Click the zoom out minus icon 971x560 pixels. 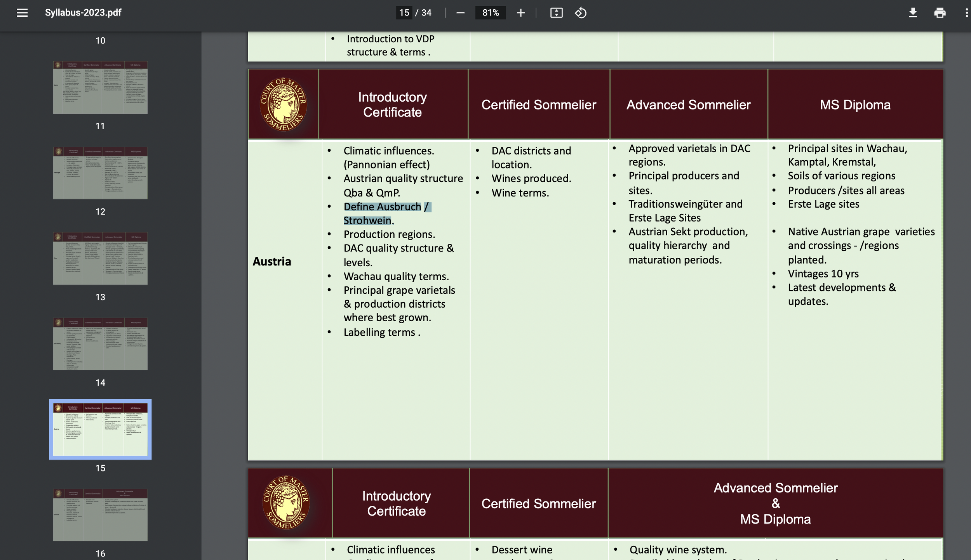[460, 13]
